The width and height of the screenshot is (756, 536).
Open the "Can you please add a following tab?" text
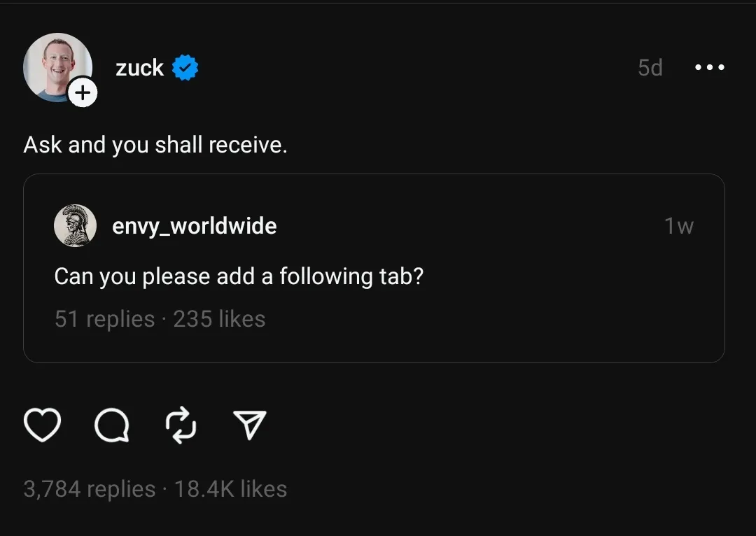239,276
